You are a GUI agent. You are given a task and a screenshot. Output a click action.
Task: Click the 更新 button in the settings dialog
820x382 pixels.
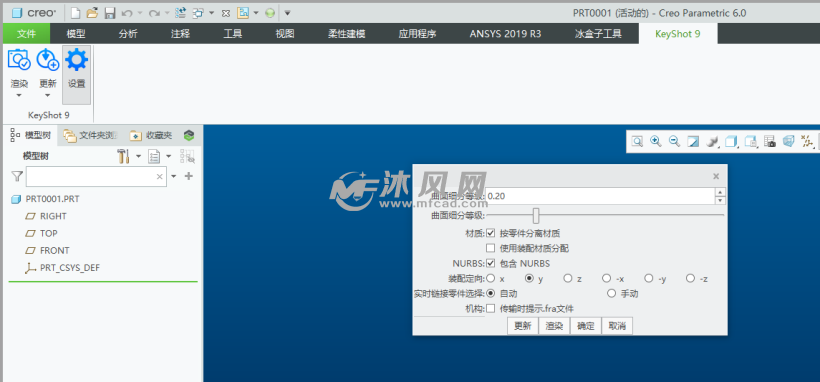tap(523, 326)
